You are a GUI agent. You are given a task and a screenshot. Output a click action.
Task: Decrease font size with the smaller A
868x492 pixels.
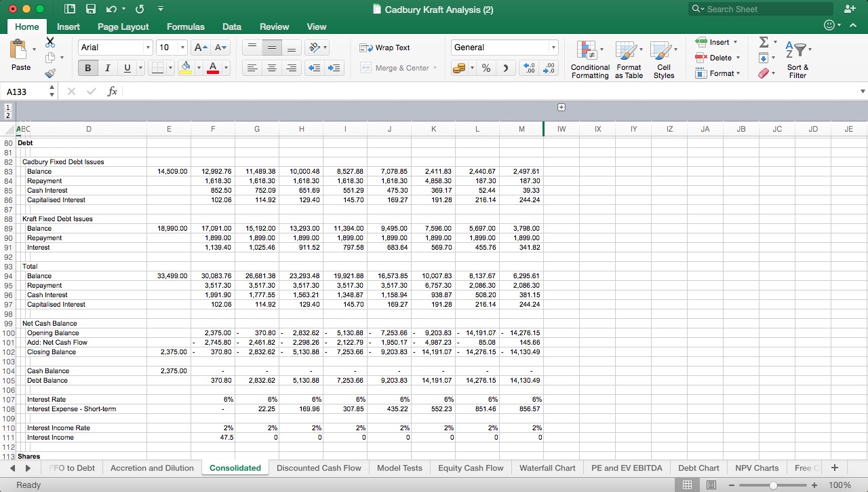[221, 48]
